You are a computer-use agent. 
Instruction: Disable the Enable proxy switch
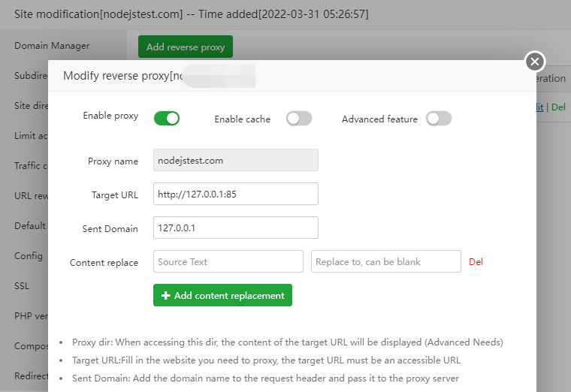click(167, 118)
